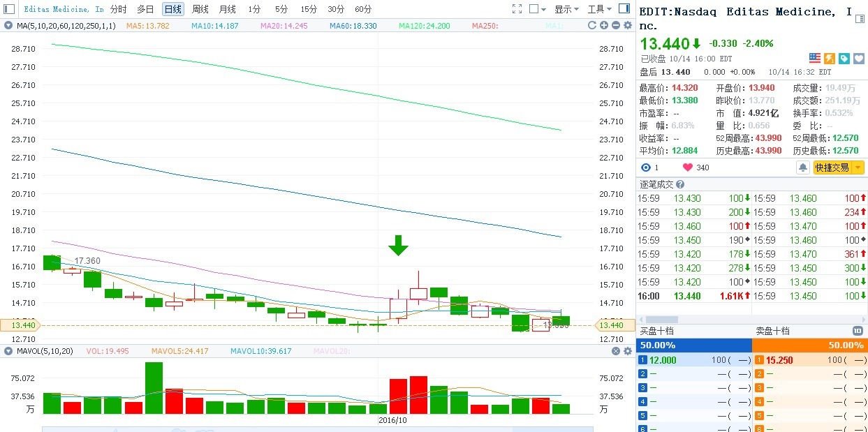Screen dimensions: 868x432
Task: Click the orange lightning alert icon
Action: (830, 59)
